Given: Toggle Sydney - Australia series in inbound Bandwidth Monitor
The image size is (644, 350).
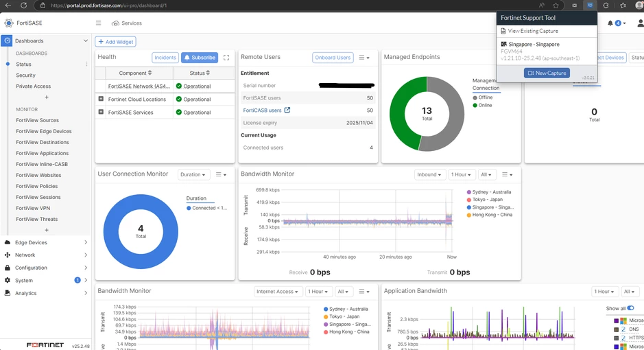Looking at the screenshot, I should pyautogui.click(x=489, y=192).
